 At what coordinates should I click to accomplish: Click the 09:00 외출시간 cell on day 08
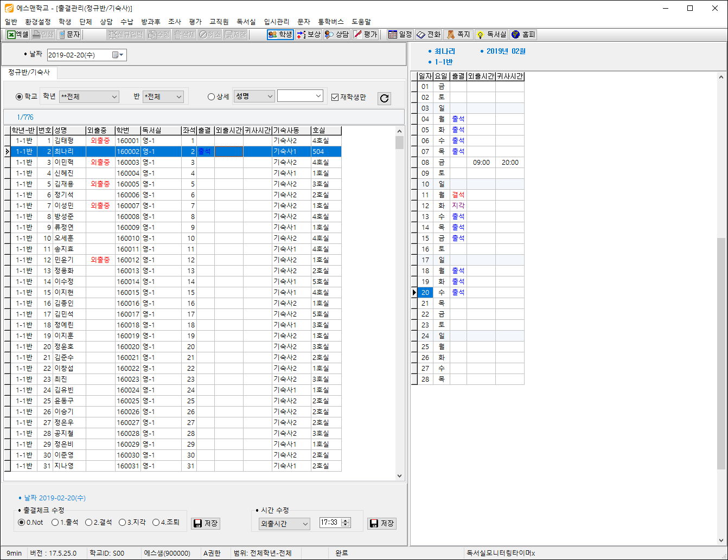481,163
